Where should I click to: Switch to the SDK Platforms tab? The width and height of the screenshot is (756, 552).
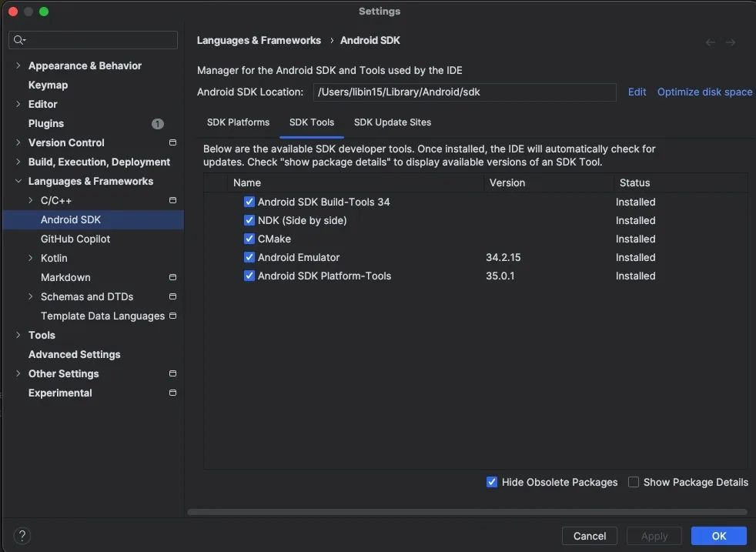[x=238, y=122]
